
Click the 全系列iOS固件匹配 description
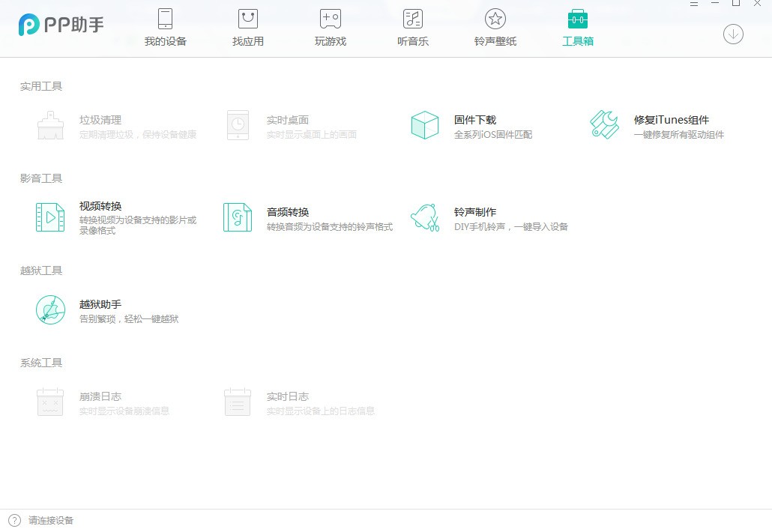tap(493, 134)
